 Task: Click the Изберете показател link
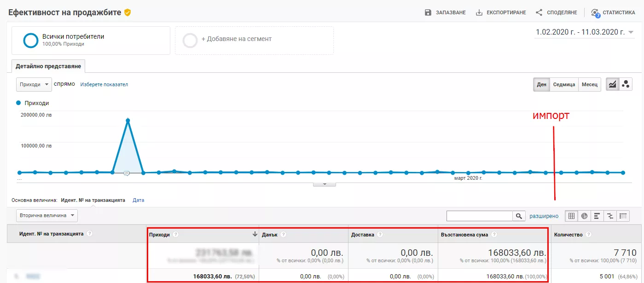tap(104, 85)
